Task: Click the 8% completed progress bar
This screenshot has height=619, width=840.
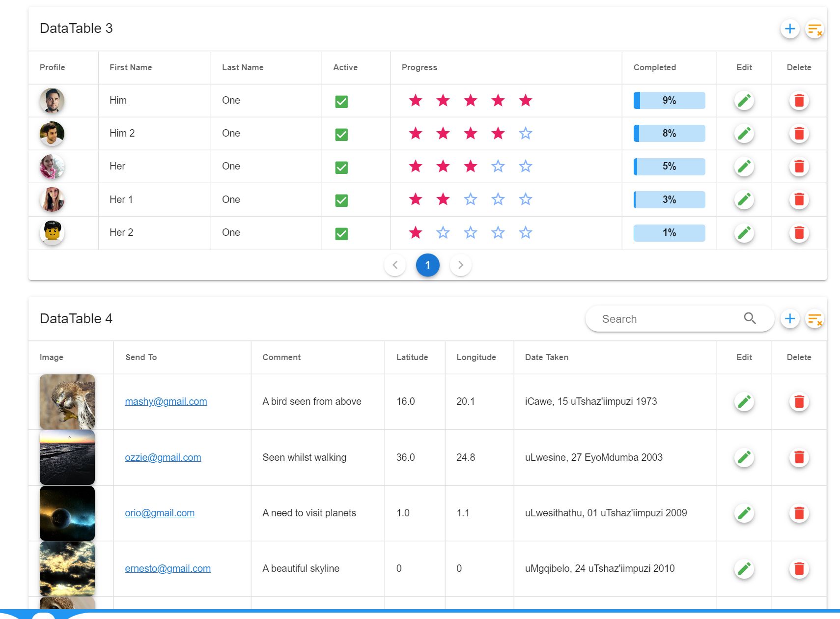Action: coord(670,133)
